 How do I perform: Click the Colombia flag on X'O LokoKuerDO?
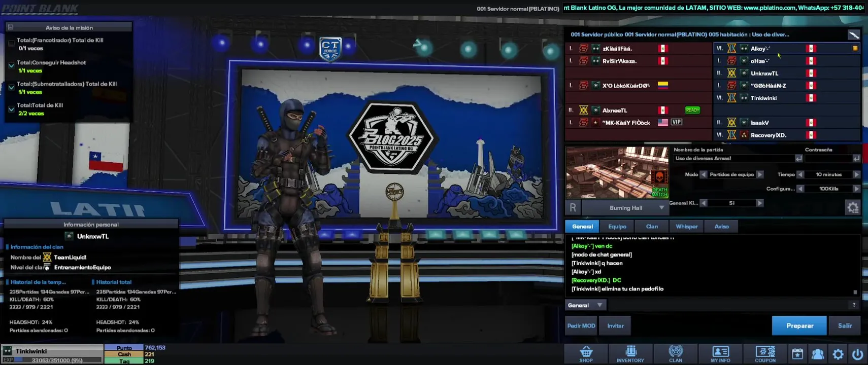tap(662, 85)
